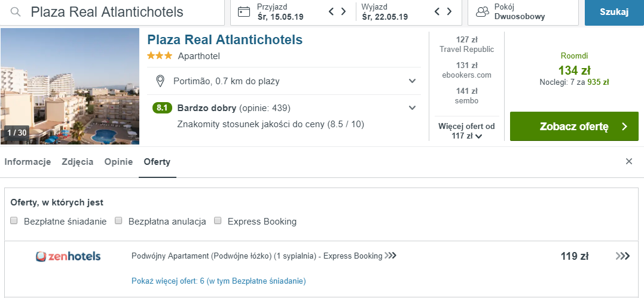
Task: Switch to the Zdjęcia tab
Action: [x=77, y=162]
